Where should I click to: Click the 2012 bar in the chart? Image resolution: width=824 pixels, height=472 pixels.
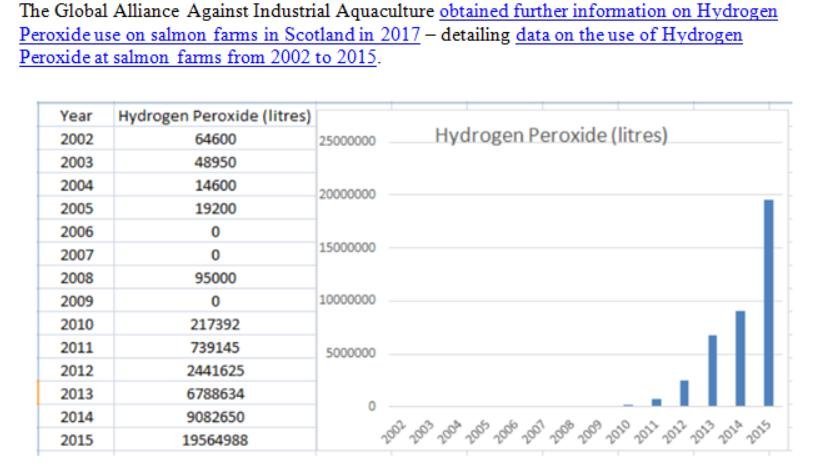684,394
